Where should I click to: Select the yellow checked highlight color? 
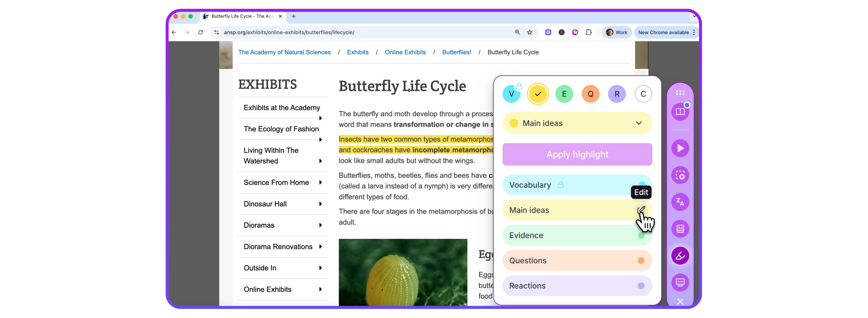coord(538,94)
